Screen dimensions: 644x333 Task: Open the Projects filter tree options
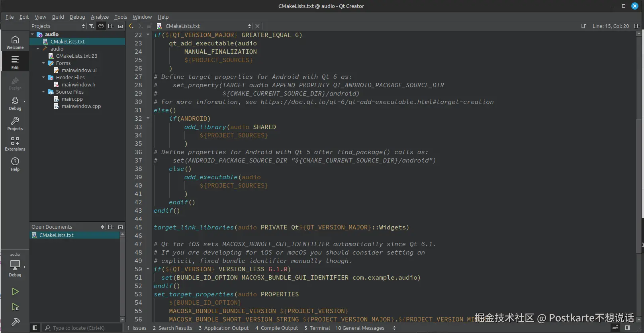[92, 26]
